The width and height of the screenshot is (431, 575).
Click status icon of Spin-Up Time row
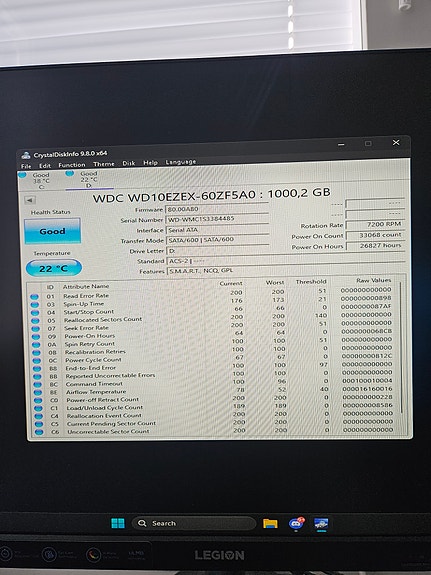[x=35, y=305]
